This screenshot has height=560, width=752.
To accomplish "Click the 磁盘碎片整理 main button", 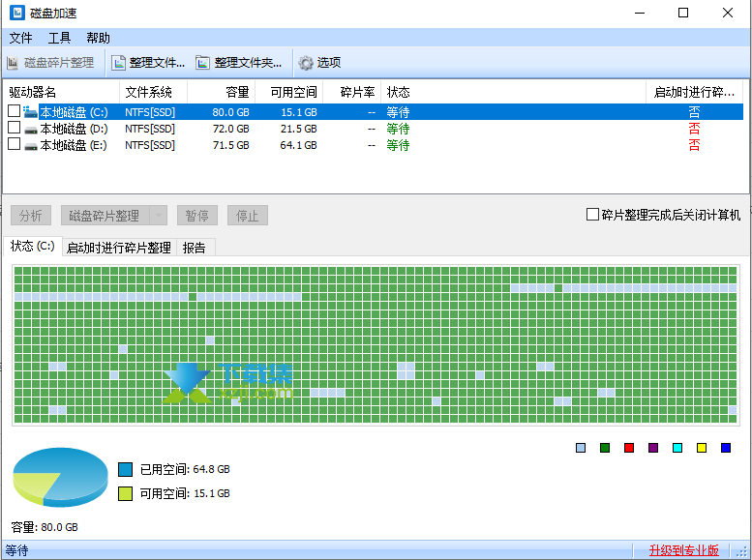I will (105, 216).
